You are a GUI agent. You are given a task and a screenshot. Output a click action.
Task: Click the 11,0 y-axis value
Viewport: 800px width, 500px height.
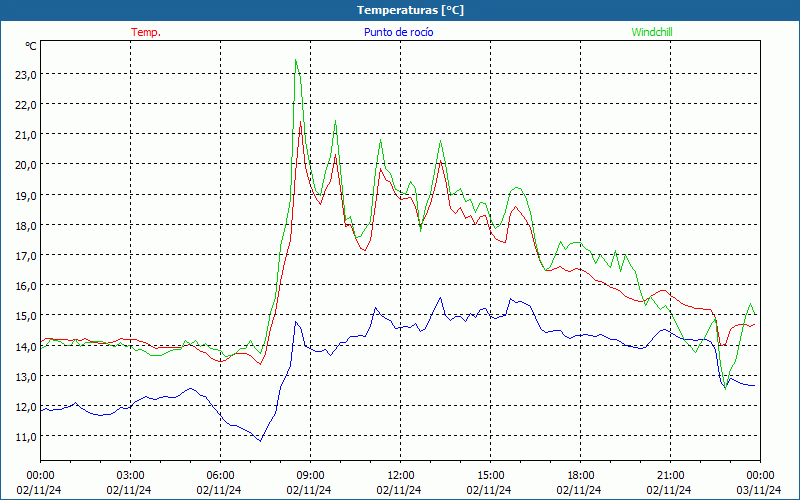coord(24,437)
